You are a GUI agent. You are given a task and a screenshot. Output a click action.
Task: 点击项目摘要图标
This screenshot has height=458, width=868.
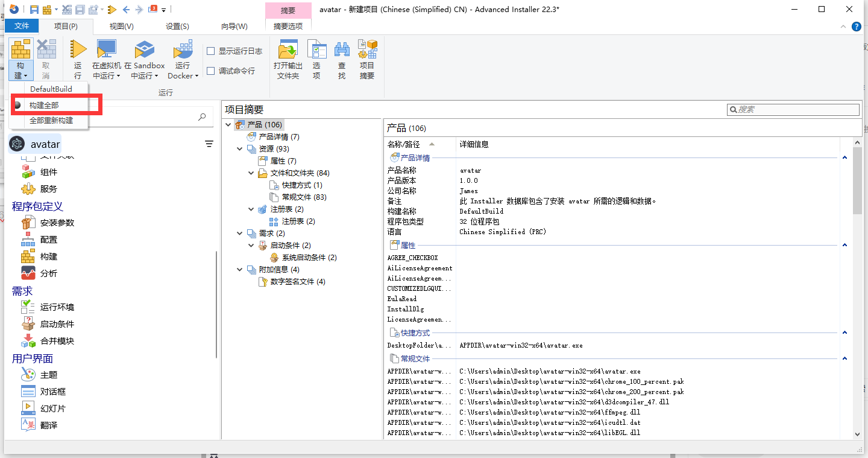coord(367,57)
